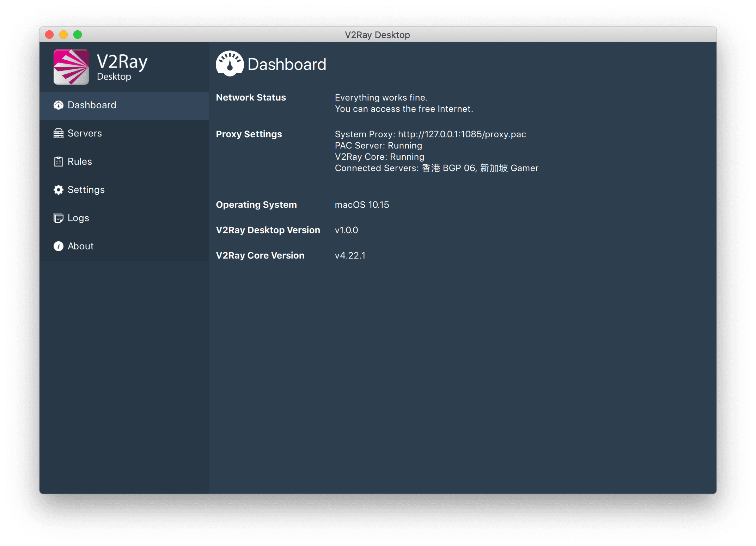Image resolution: width=756 pixels, height=546 pixels.
Task: Click the Dashboard gauge icon in sidebar
Action: (x=59, y=105)
